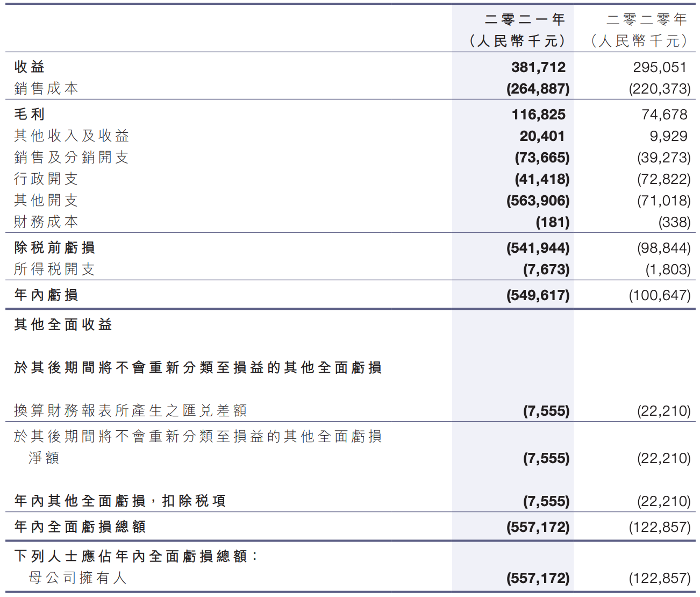Click the 年內全面虧損總額 row label
700x597 pixels.
tap(80, 527)
